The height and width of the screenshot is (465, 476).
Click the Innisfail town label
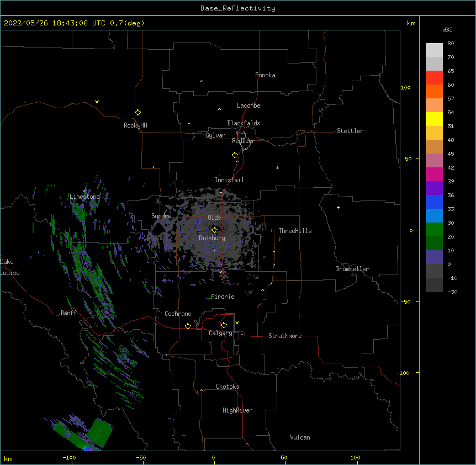[x=229, y=180]
